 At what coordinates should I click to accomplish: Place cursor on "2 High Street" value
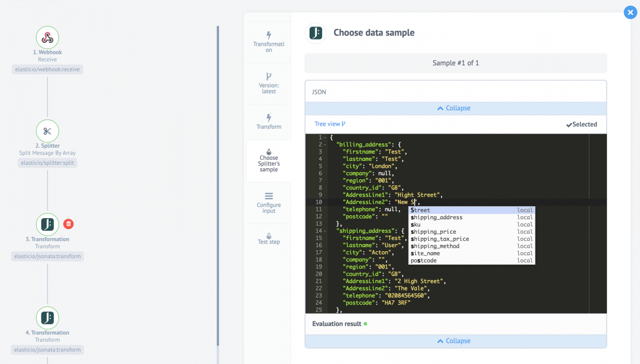click(420, 281)
